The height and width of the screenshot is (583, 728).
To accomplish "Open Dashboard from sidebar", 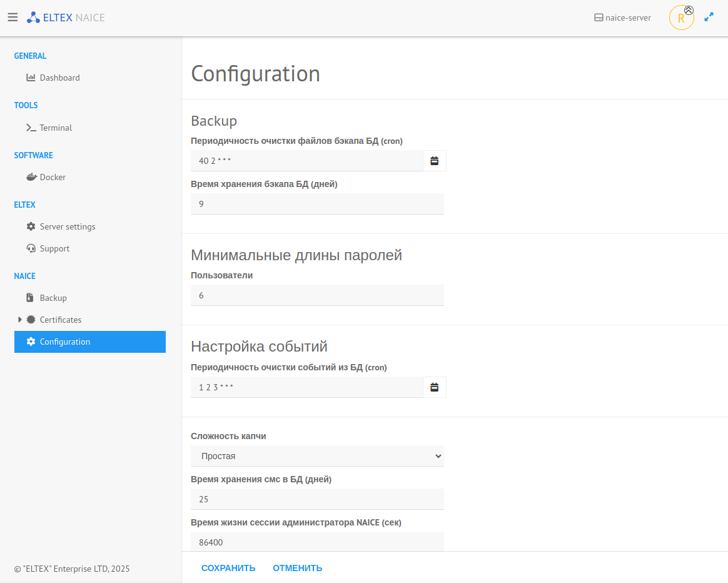I will [x=59, y=78].
